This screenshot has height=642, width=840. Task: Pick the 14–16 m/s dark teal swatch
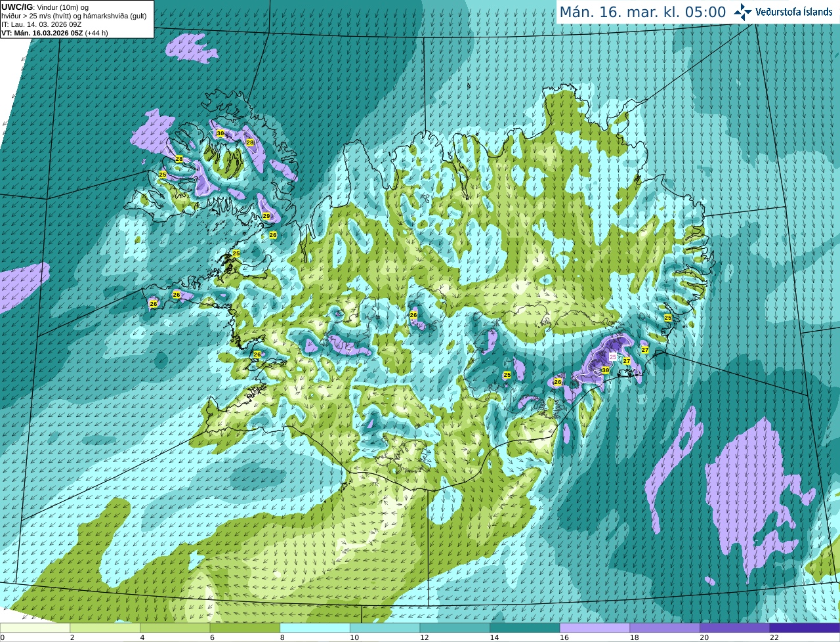[525, 628]
